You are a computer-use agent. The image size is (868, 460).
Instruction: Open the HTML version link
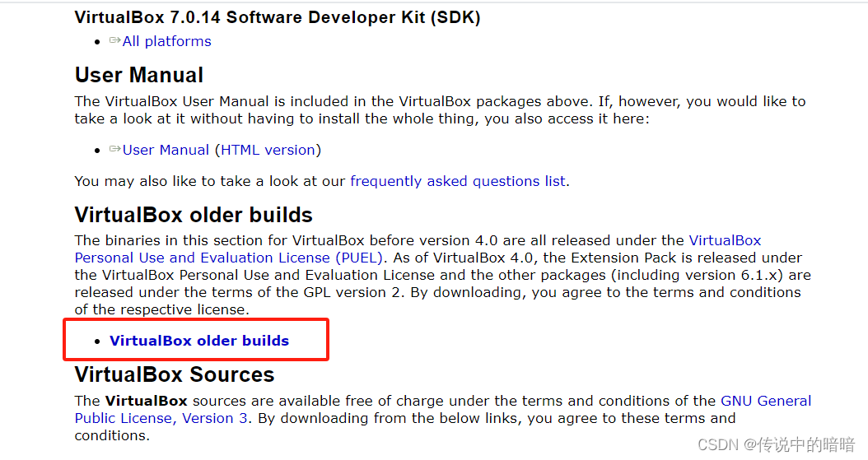click(268, 150)
